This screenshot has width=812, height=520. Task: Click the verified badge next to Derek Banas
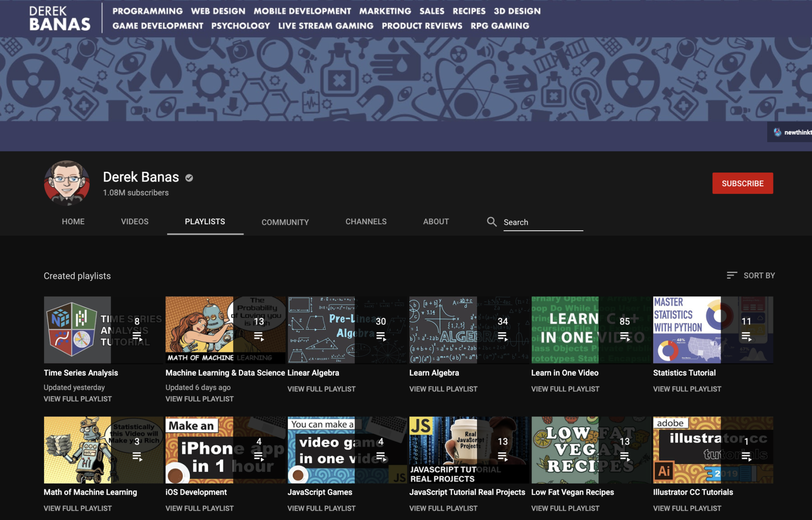coord(189,178)
